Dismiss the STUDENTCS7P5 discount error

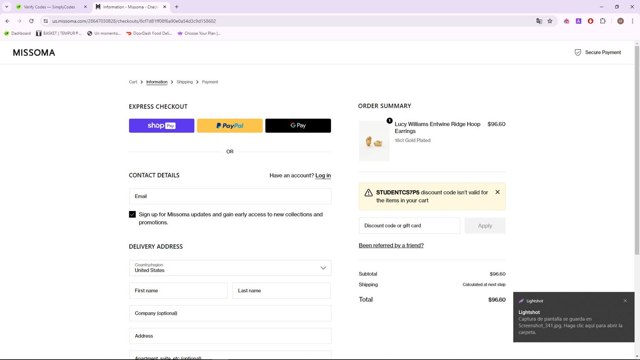pyautogui.click(x=498, y=192)
